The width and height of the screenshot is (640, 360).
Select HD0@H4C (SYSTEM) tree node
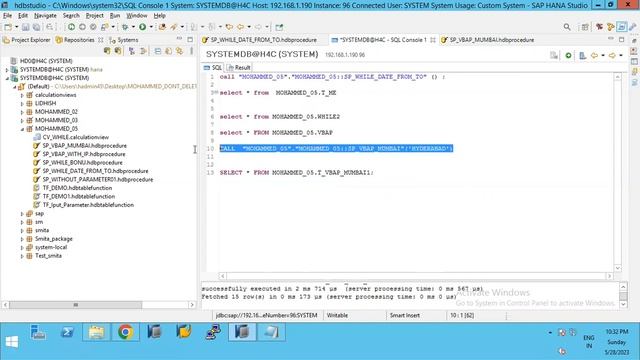coord(46,61)
